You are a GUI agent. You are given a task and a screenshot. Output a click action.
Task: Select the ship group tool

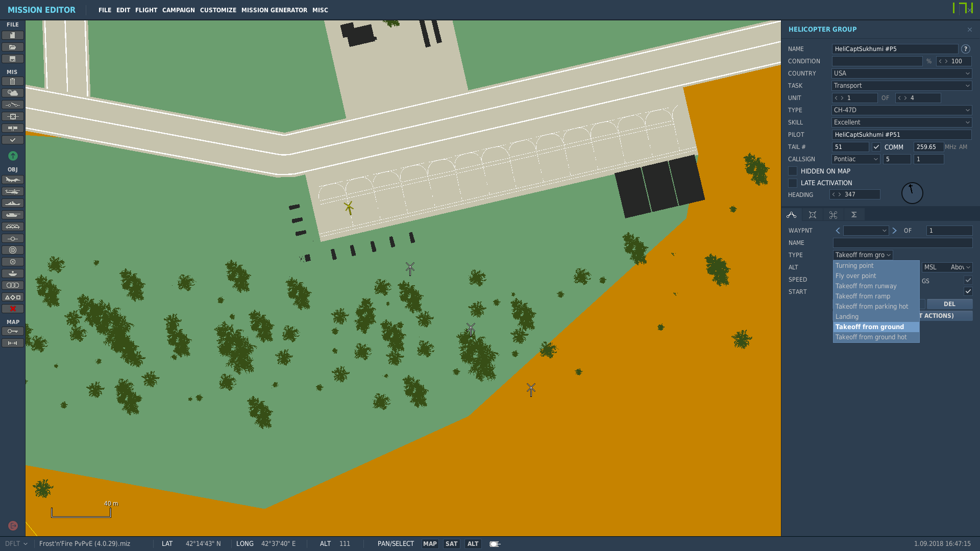(13, 203)
